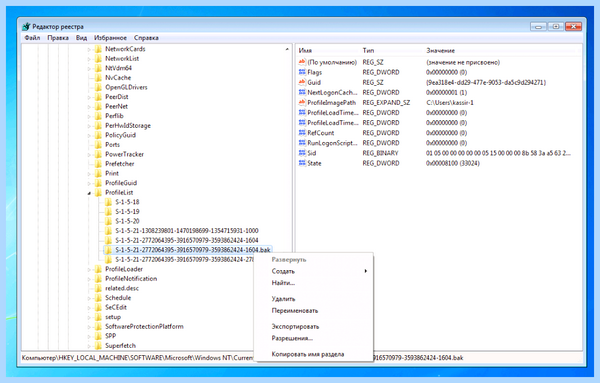Select key S-1-5-21-1308239801-1470198699-1354715931-1000
Image resolution: width=600 pixels, height=383 pixels.
187,231
